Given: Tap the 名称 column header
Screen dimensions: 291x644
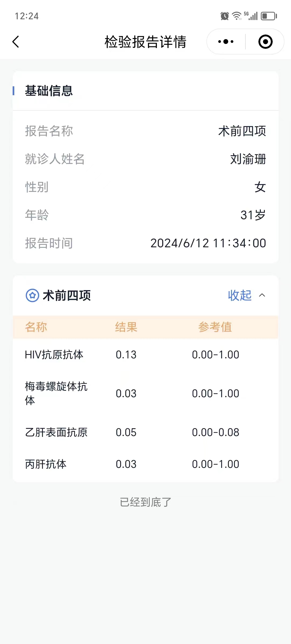Looking at the screenshot, I should 36,327.
